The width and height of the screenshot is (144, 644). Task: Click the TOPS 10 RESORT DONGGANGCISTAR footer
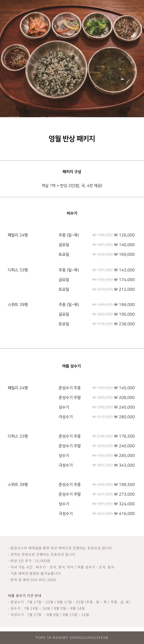72,638
